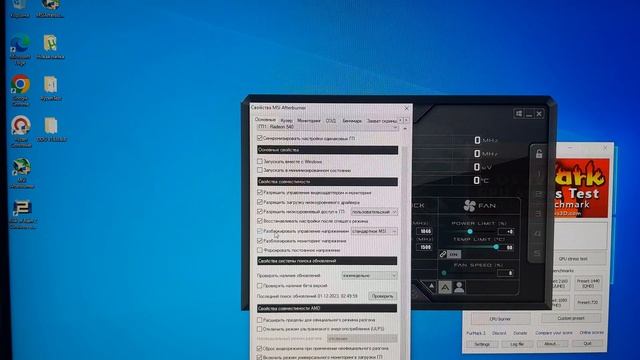Switch to the Захват скриншотов tab
640x360 pixels.
click(x=382, y=120)
